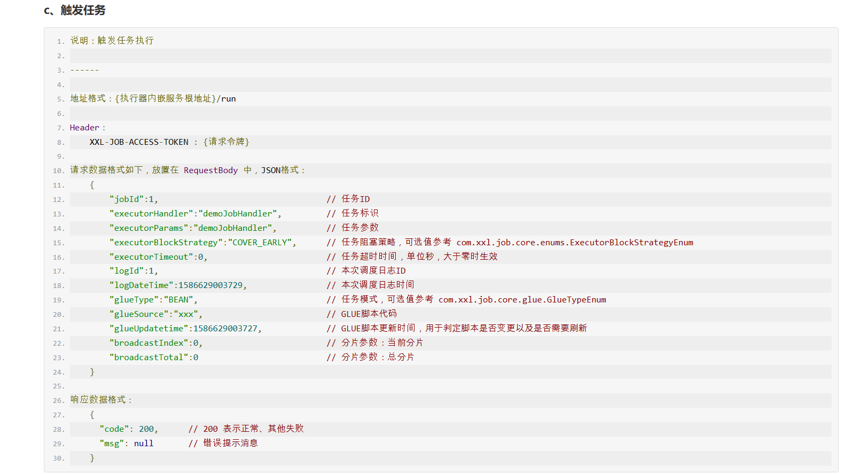Click line number 15 in the gutter
868x474 pixels.
[58, 243]
